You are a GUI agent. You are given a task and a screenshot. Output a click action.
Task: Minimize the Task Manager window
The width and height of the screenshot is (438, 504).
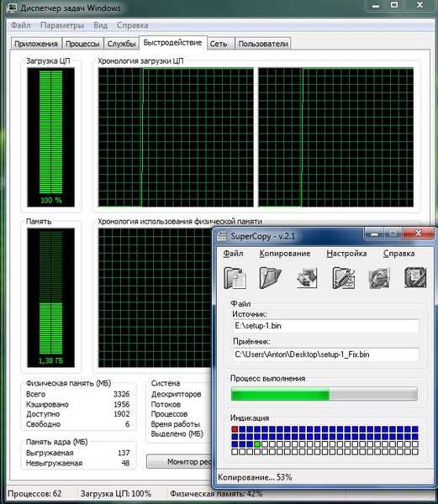(x=376, y=5)
